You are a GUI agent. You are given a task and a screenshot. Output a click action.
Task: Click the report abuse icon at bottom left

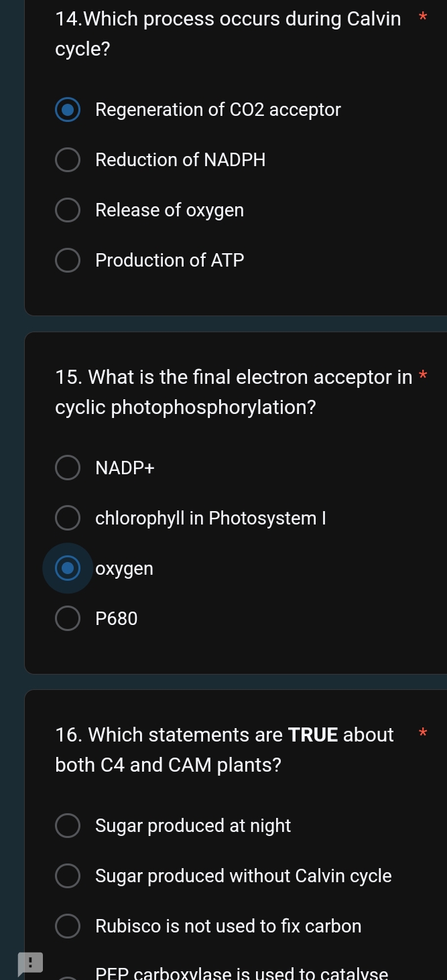[x=30, y=963]
